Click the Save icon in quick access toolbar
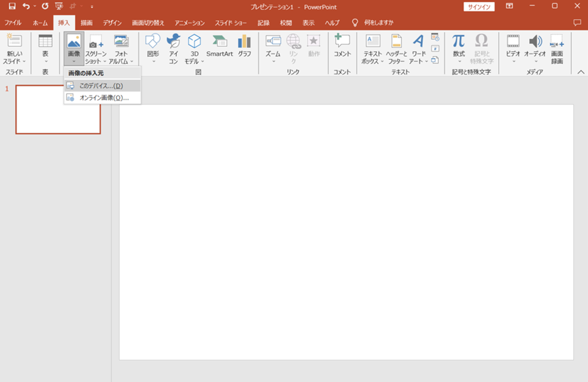 click(12, 6)
